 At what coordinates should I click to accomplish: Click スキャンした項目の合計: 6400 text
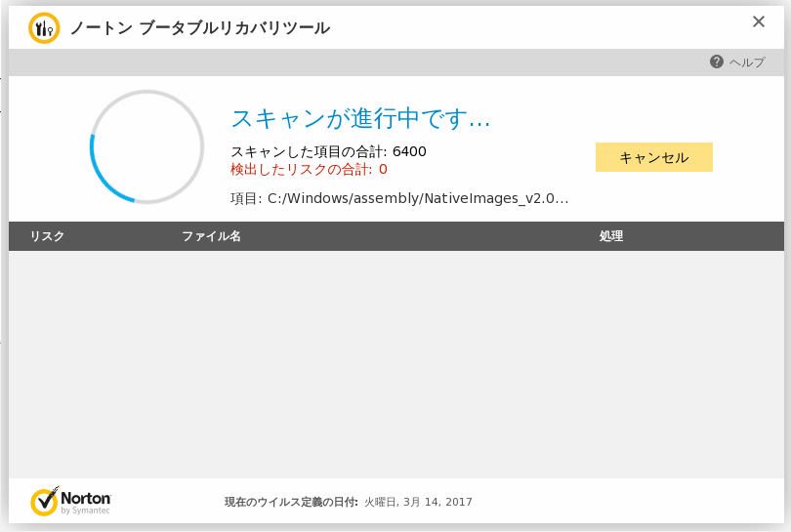328,151
